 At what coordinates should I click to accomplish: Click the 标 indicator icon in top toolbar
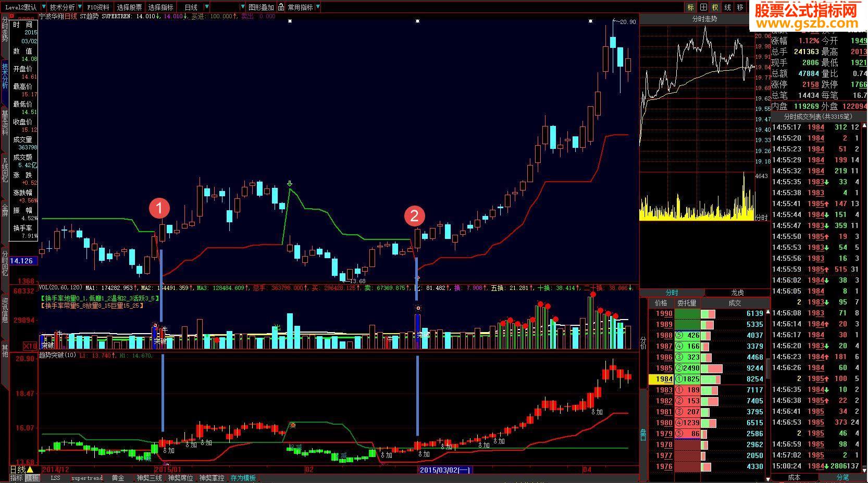pyautogui.click(x=691, y=7)
